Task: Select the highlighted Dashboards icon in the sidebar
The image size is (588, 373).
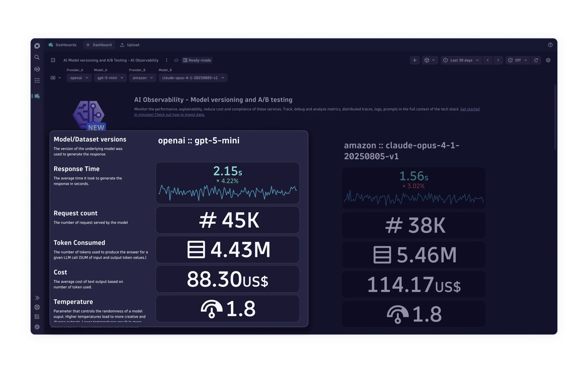Action: pos(37,96)
